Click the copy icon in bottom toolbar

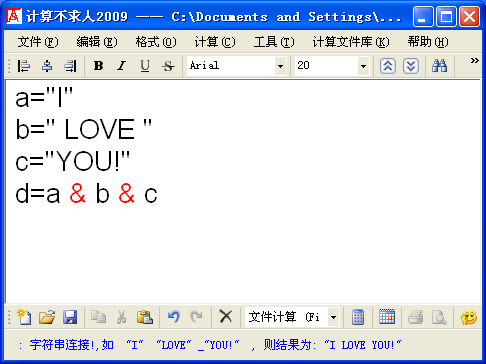[x=99, y=317]
